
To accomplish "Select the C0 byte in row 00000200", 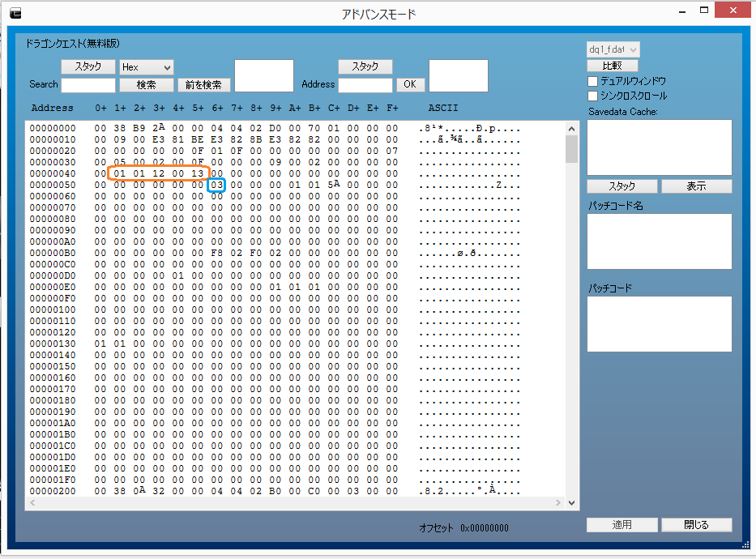I will pos(314,491).
